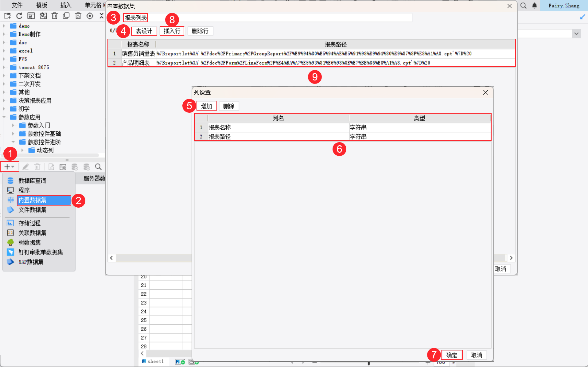Click the delete dataset trash icon
Screen dimensions: 588x367
tap(37, 167)
